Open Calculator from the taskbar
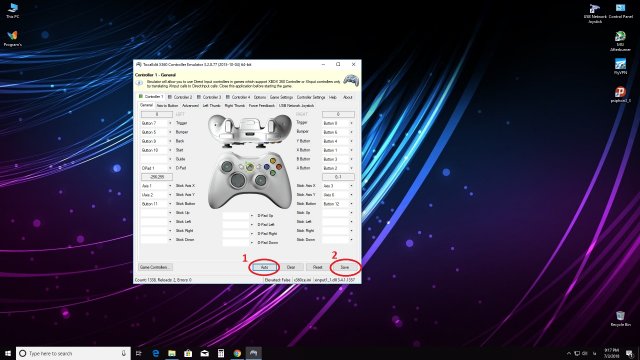 click(x=221, y=353)
